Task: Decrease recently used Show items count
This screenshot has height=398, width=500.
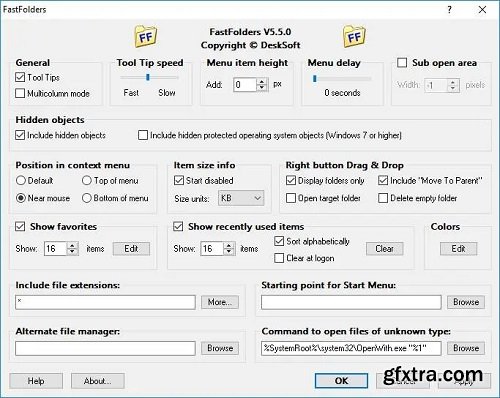Action: 229,252
